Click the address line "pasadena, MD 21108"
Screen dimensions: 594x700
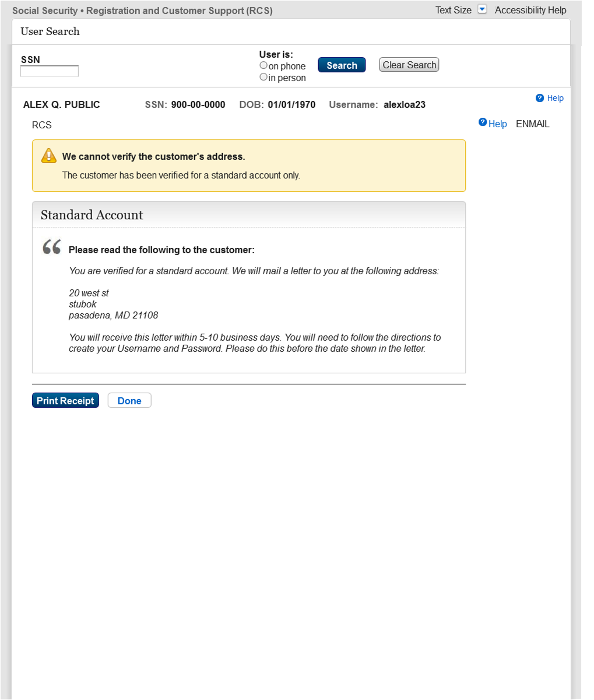coord(114,316)
